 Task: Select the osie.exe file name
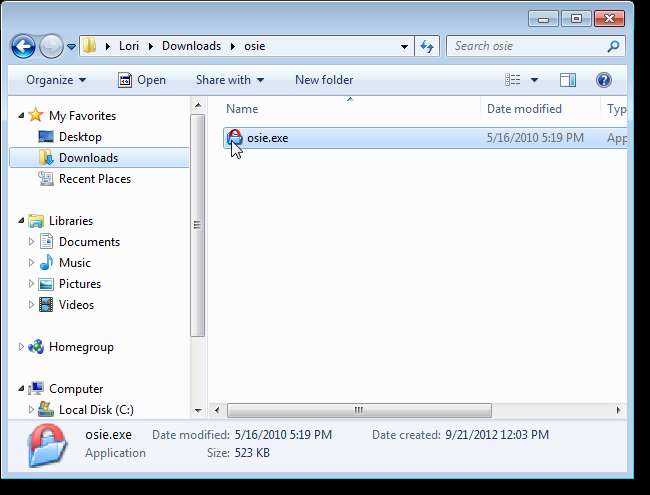coord(267,138)
